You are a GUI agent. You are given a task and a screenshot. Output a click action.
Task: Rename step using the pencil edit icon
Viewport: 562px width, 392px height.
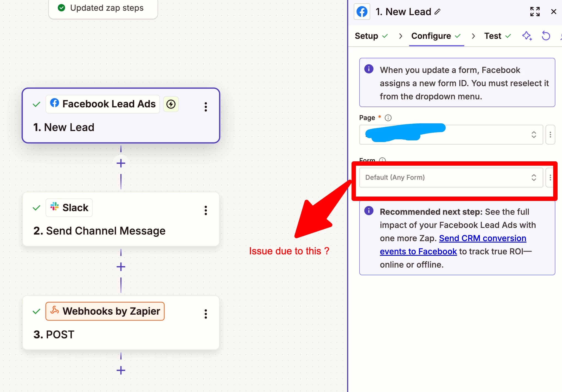pos(437,12)
